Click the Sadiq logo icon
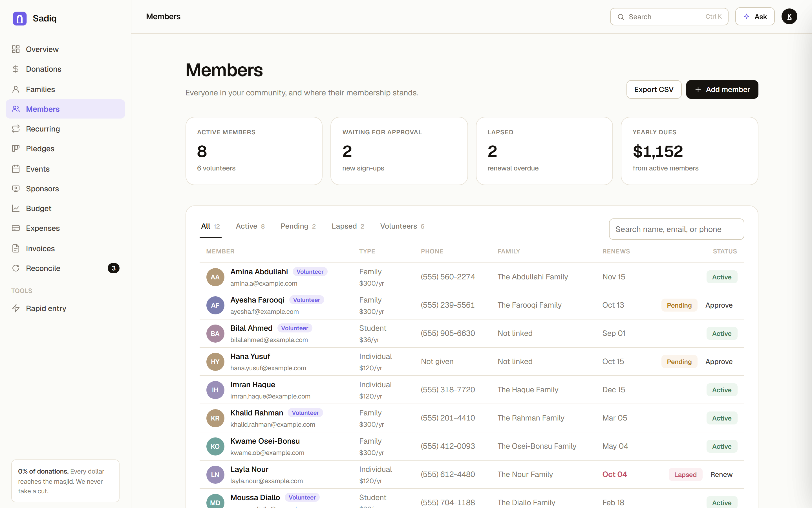812x508 pixels. pyautogui.click(x=19, y=18)
